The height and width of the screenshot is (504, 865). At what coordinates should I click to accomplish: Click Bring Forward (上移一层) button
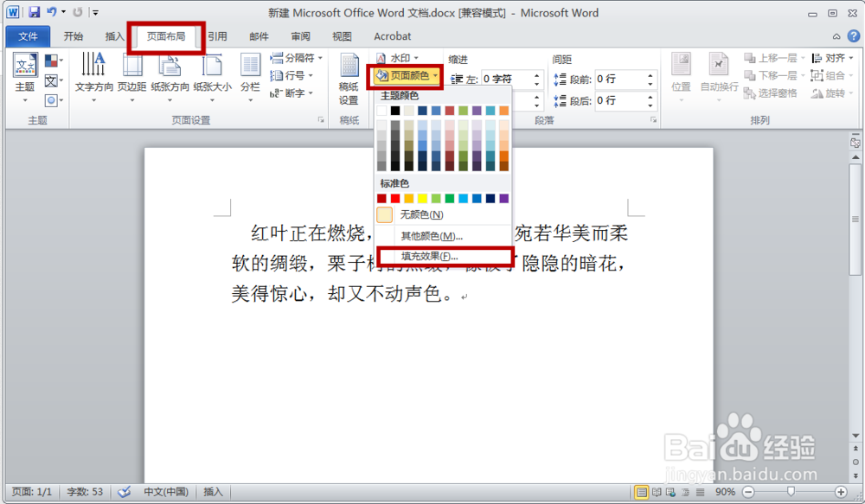[x=770, y=58]
